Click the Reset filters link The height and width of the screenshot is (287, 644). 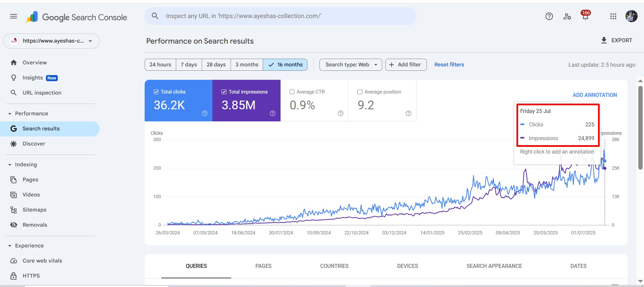[449, 65]
